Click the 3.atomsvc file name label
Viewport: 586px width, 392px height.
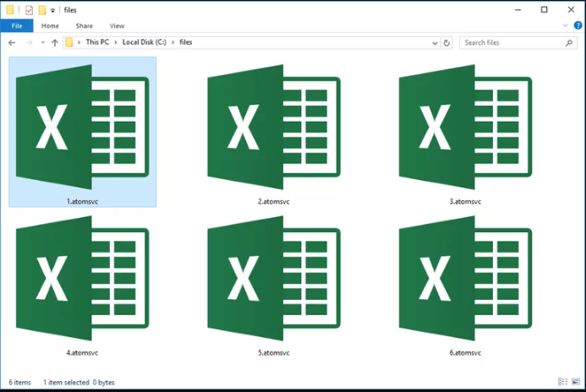[465, 202]
